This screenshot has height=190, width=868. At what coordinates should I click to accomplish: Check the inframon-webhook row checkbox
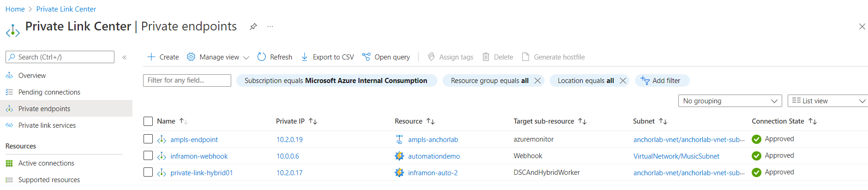point(148,155)
